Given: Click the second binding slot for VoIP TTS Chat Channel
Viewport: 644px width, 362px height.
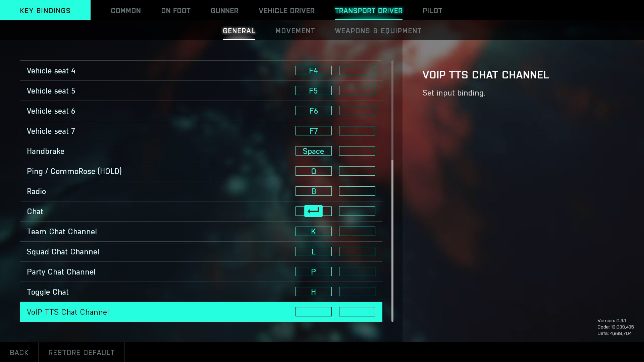Looking at the screenshot, I should 357,312.
